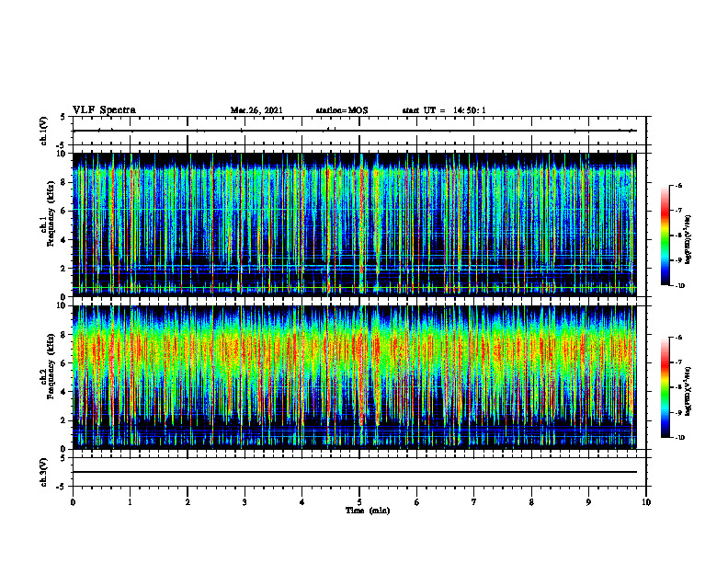Screen dimensions: 728x563
Task: Click the ch.1 color bar log(PSD) label
Action: point(688,240)
